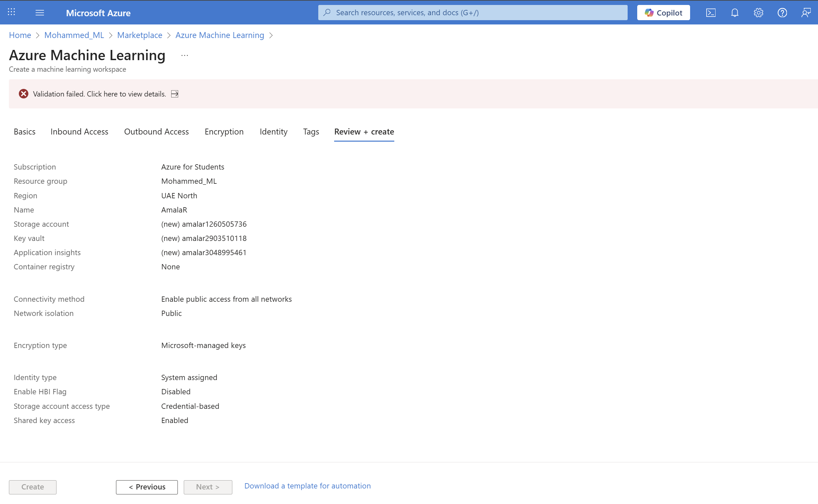The width and height of the screenshot is (818, 504).
Task: Click the Identity type label
Action: (35, 377)
